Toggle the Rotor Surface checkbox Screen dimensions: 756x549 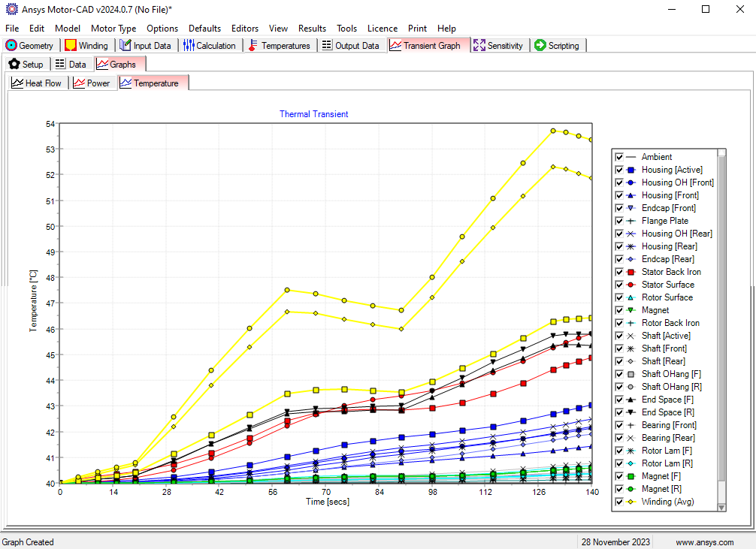(x=619, y=297)
